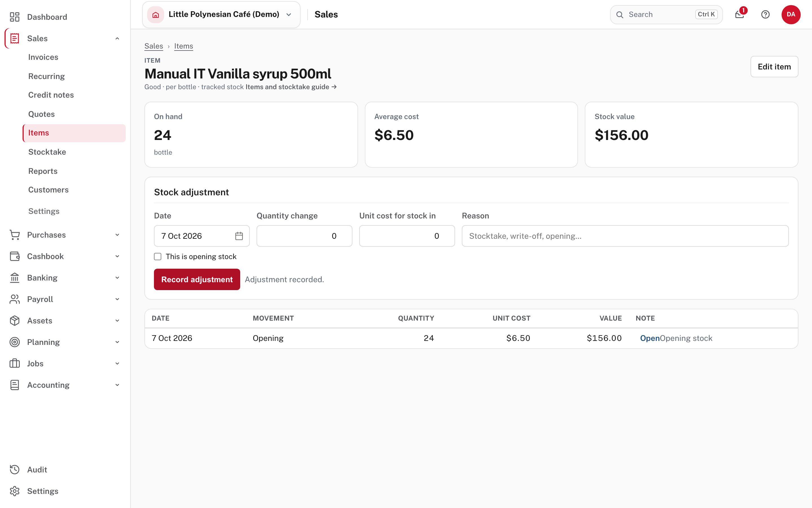
Task: Click the 'Adjustment recorded.' status message
Action: click(284, 279)
